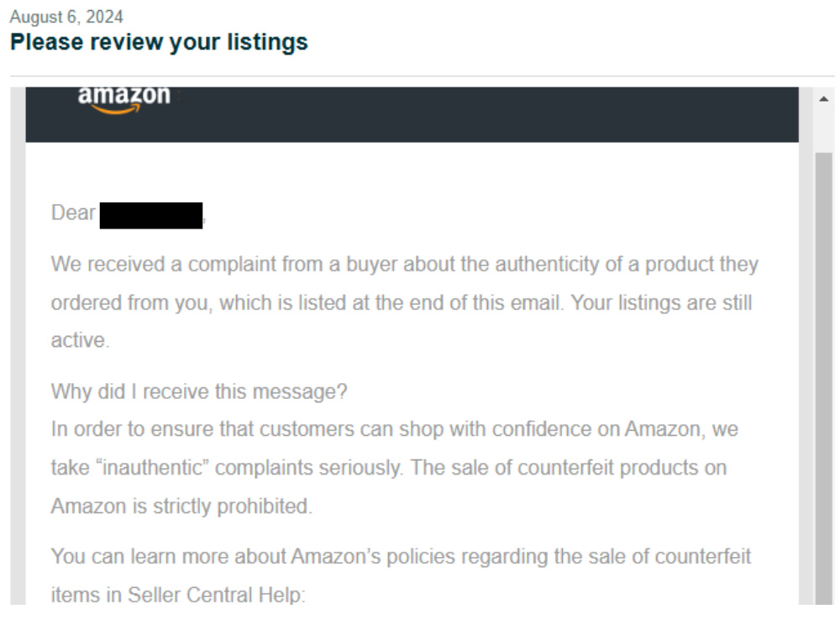
Task: Click the orange smile arrow under amazon
Action: tap(116, 109)
